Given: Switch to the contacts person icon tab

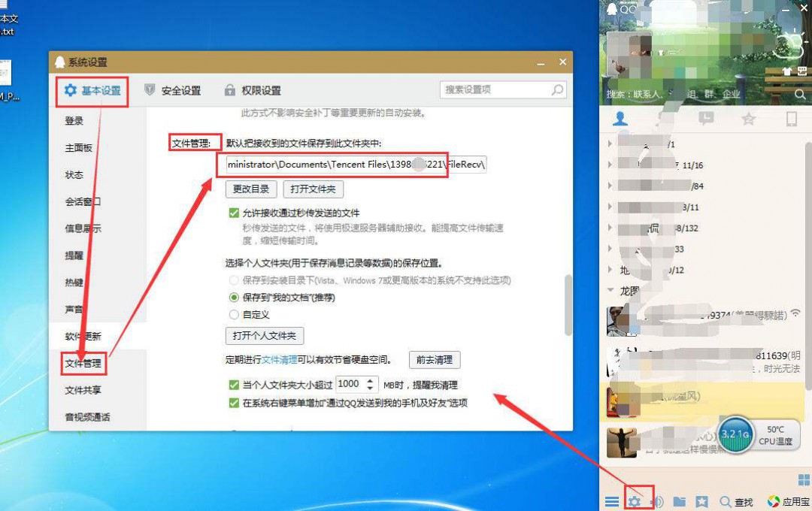Looking at the screenshot, I should tap(620, 119).
